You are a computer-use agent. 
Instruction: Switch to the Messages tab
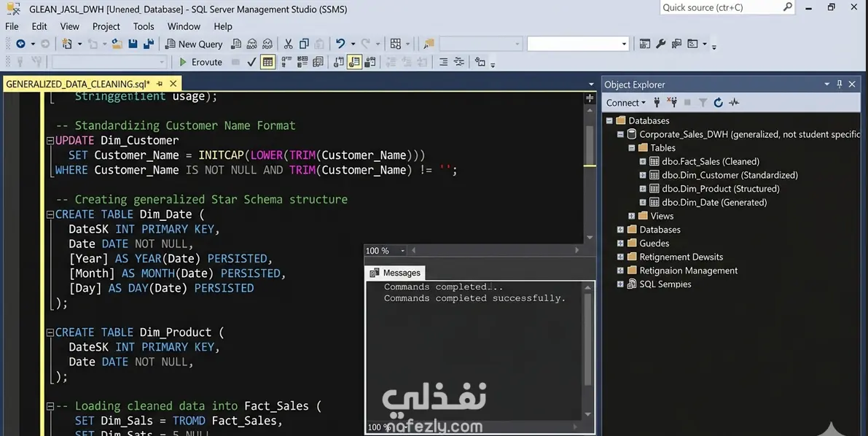[396, 273]
